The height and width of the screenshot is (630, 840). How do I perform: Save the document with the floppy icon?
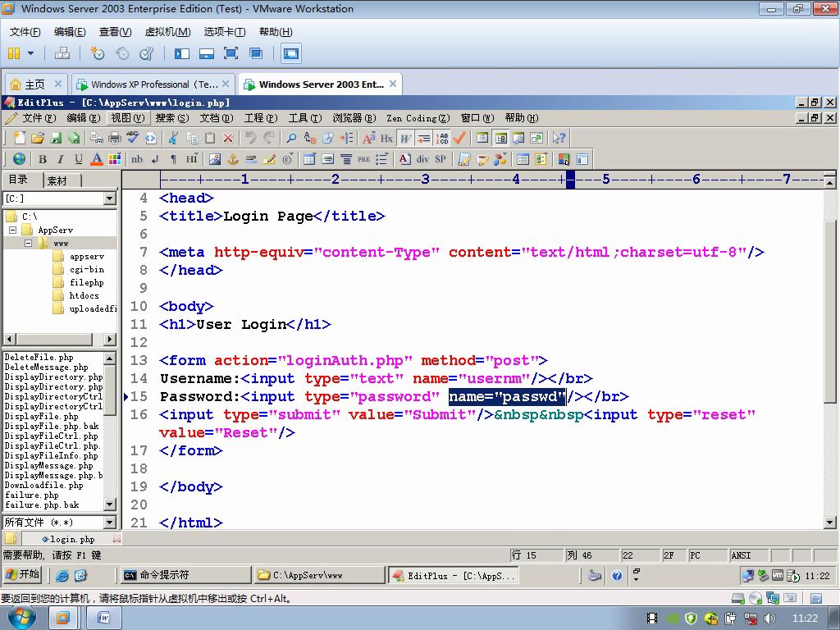[55, 138]
